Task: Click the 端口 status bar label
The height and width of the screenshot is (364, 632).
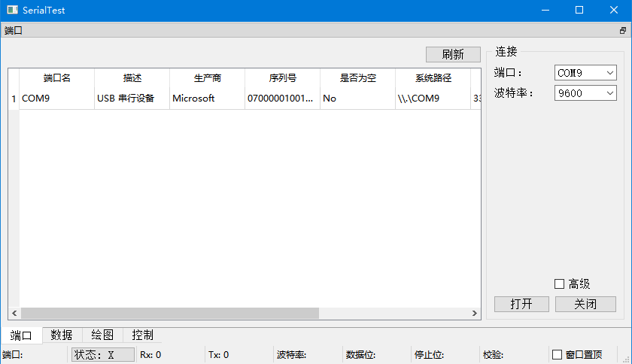Action: pyautogui.click(x=13, y=355)
